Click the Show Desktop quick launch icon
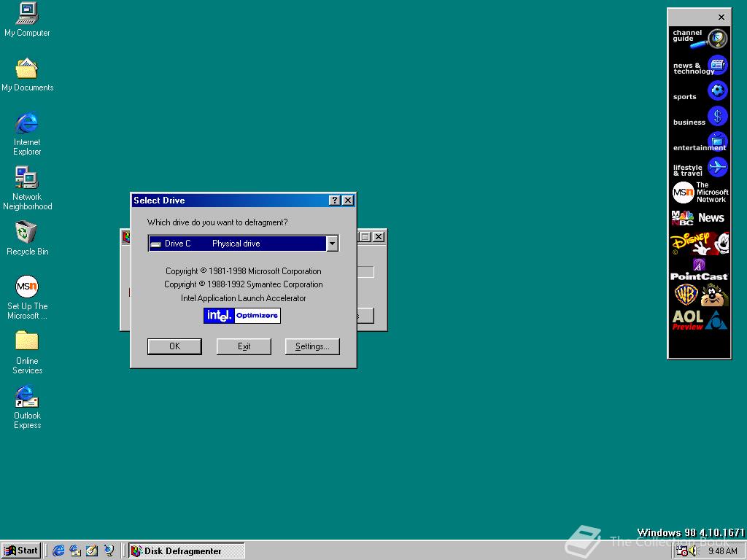Viewport: 747px width, 560px height. coord(92,551)
